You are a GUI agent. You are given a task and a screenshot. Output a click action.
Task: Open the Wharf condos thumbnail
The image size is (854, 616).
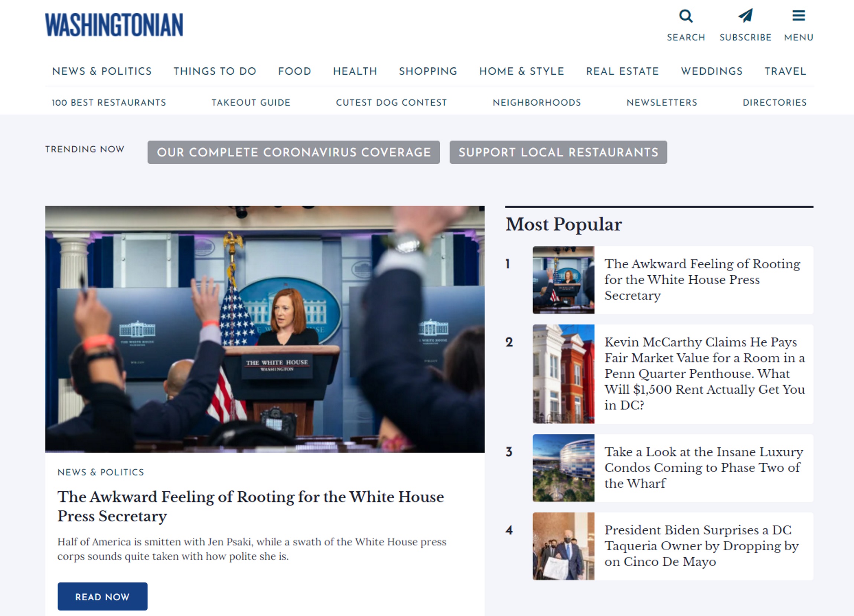coord(563,468)
